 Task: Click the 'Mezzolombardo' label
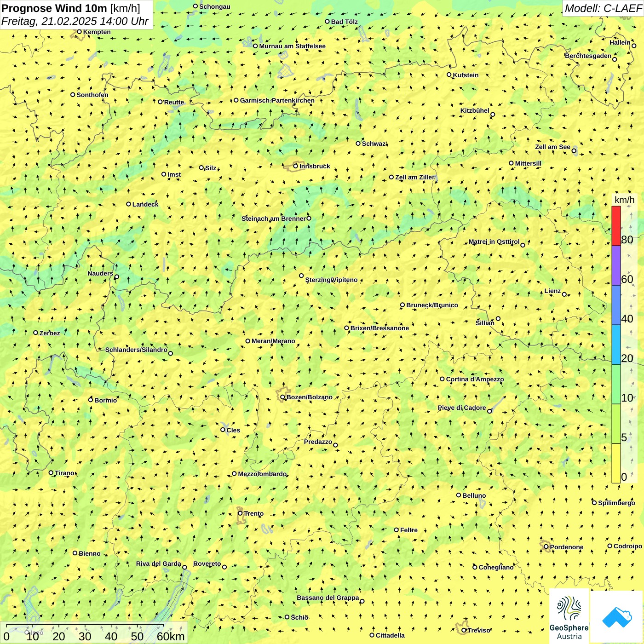262,474
